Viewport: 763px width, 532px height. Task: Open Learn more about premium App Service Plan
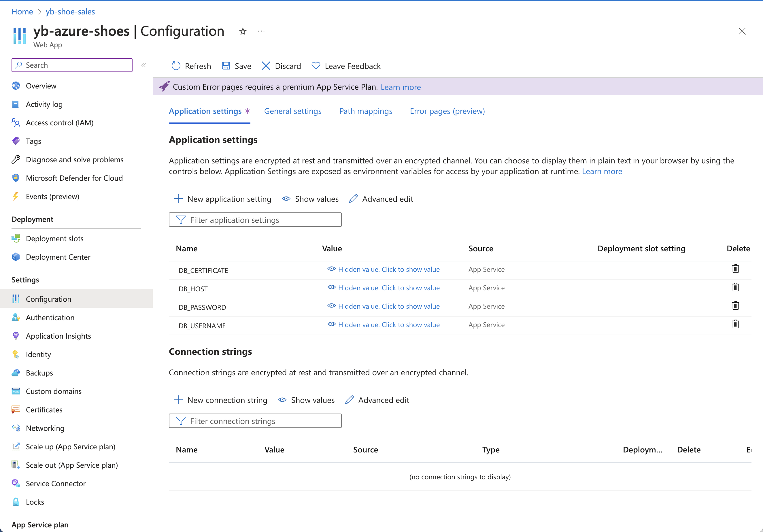tap(401, 87)
